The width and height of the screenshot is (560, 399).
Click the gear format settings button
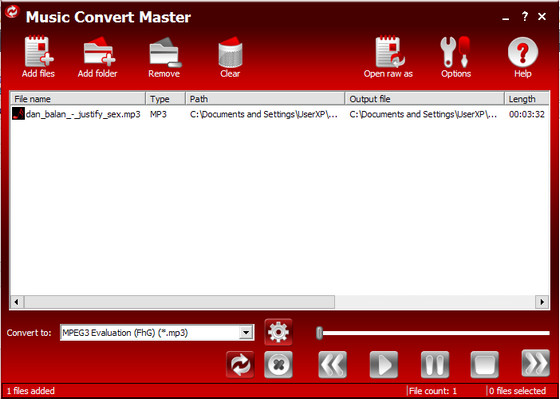[278, 332]
